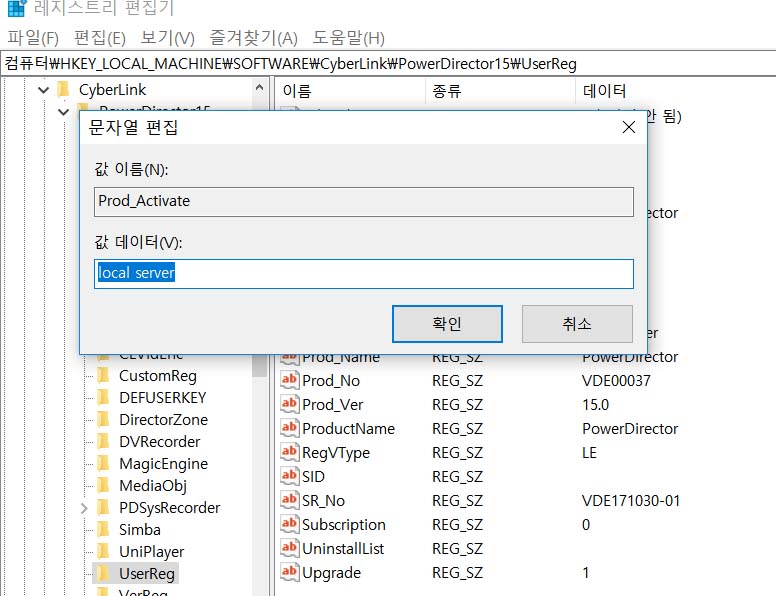Click the VDE171030-01 data cell
Image resolution: width=776 pixels, height=596 pixels.
[631, 500]
